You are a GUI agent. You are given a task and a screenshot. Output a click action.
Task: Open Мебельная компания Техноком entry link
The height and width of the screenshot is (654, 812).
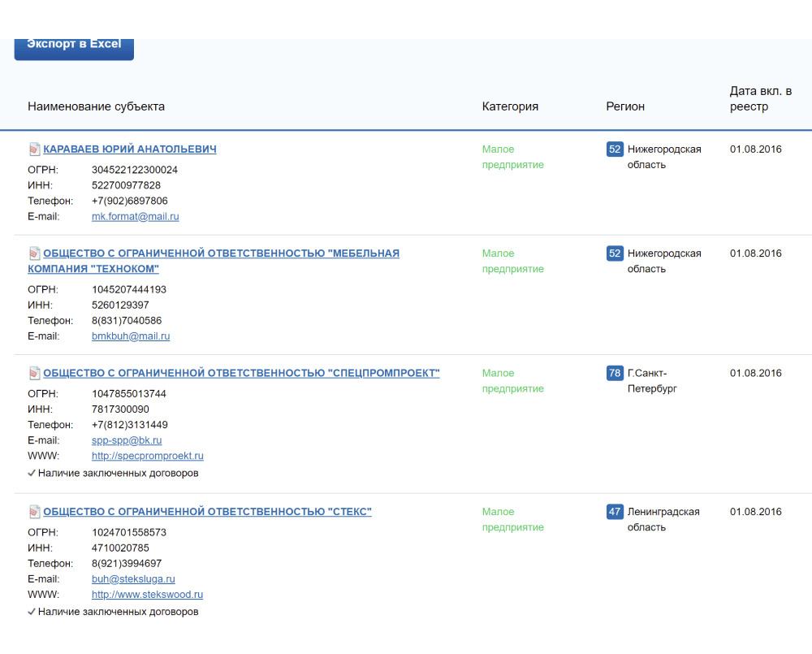221,253
